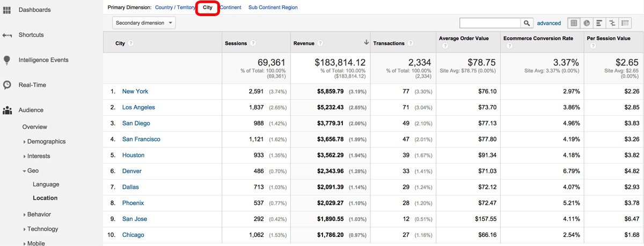Select the pivot table view icon

pyautogui.click(x=625, y=23)
